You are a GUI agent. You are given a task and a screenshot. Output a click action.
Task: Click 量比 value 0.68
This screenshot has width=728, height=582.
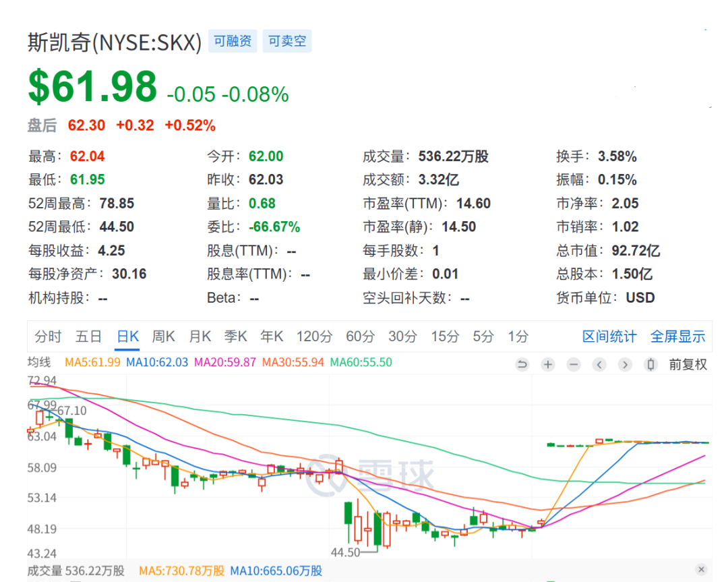[262, 204]
